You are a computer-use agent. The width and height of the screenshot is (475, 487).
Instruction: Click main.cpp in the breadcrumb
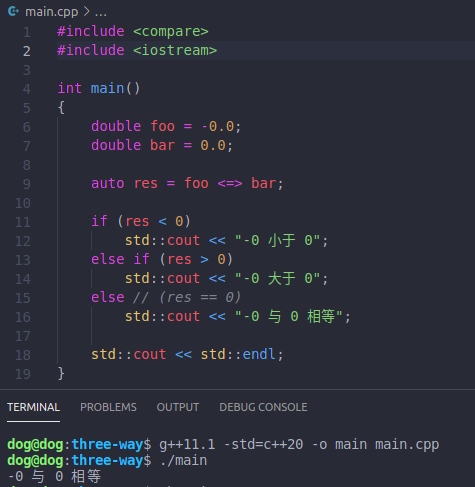pos(52,12)
